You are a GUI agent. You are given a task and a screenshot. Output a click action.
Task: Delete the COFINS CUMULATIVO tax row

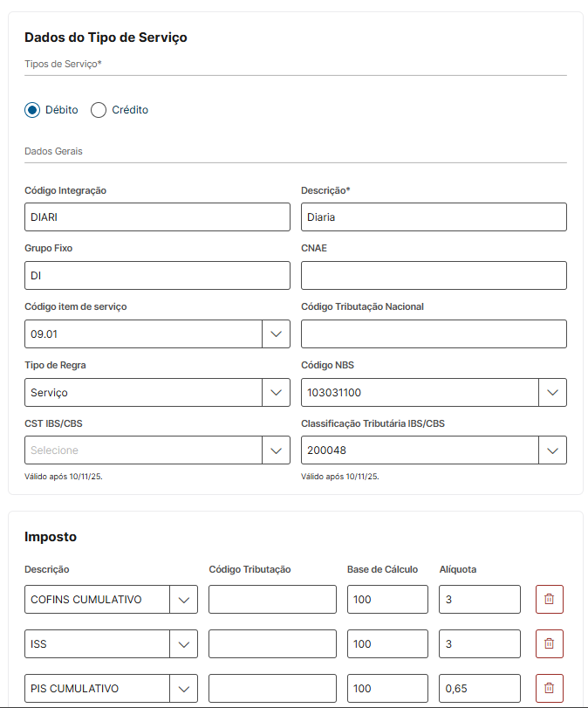click(x=549, y=600)
